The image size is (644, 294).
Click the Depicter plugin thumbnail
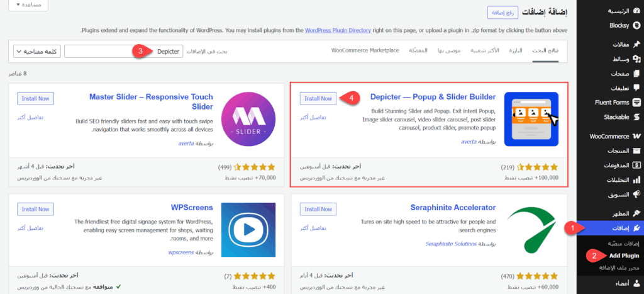click(531, 119)
